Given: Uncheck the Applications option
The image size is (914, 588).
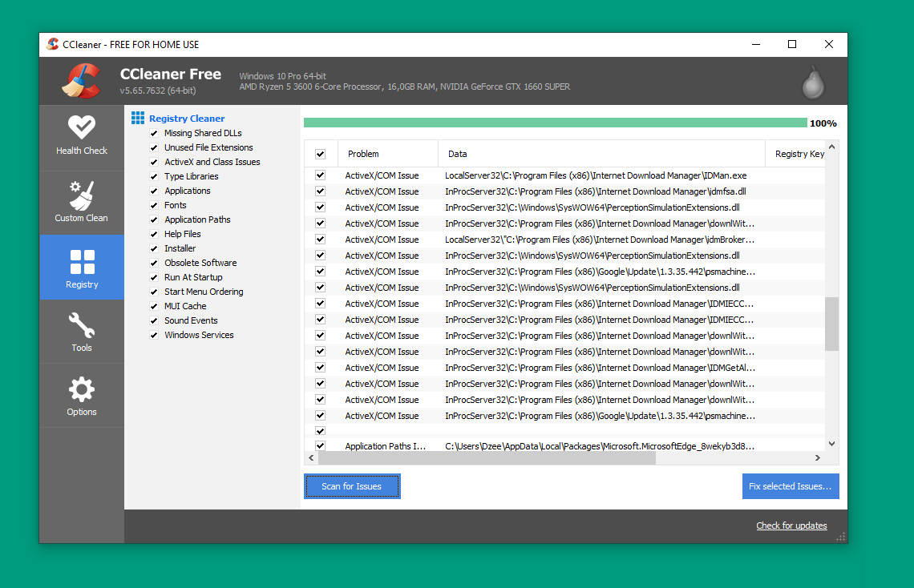Looking at the screenshot, I should [x=154, y=191].
